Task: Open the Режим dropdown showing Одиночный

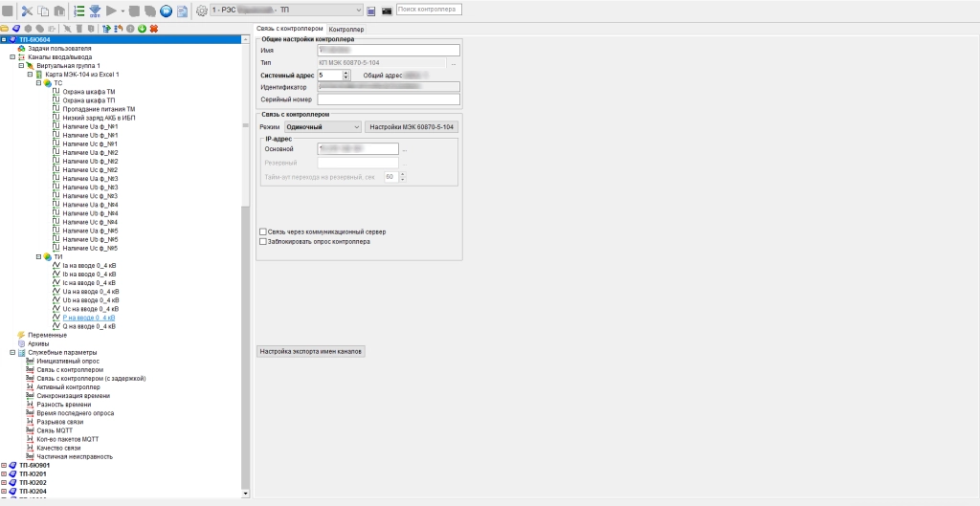Action: 323,127
